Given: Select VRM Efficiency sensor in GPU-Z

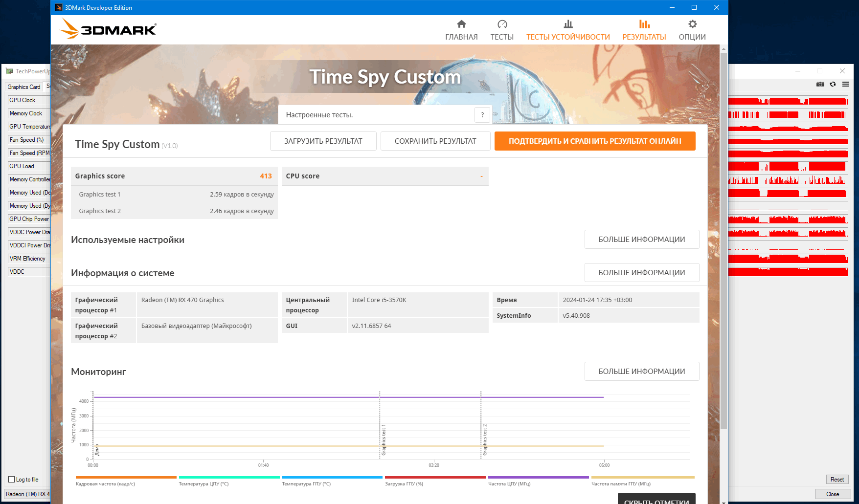Looking at the screenshot, I should (x=29, y=259).
